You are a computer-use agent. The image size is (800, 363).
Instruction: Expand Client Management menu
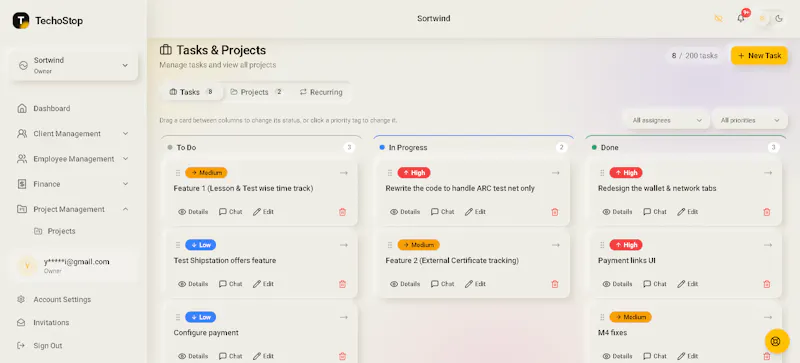(73, 134)
